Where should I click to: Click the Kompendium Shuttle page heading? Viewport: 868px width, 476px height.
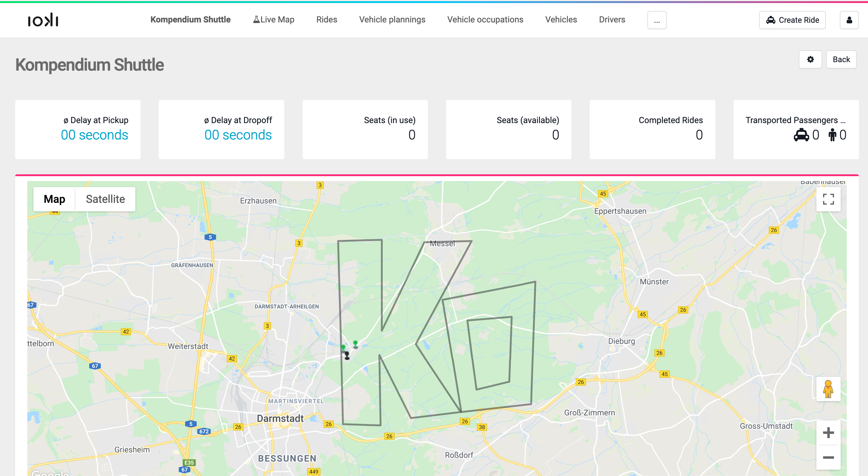[x=90, y=65]
